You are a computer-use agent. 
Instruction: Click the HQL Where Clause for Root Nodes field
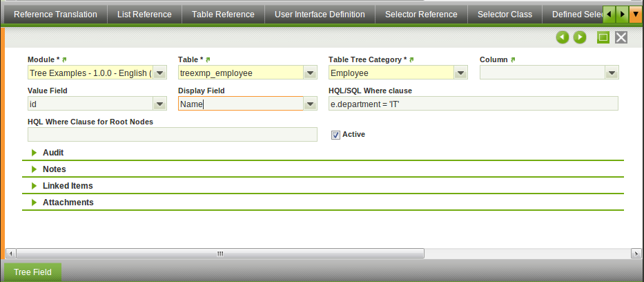(172, 134)
